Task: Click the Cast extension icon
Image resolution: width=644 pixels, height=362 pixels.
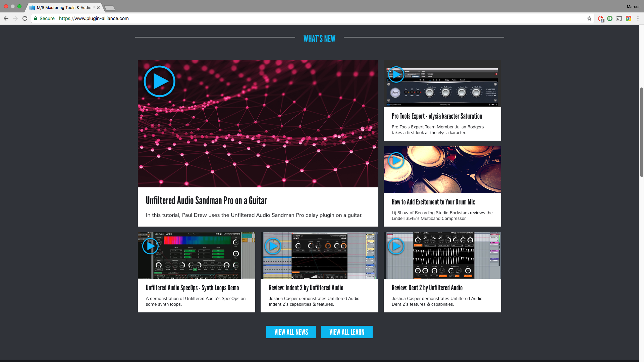Action: pyautogui.click(x=619, y=18)
